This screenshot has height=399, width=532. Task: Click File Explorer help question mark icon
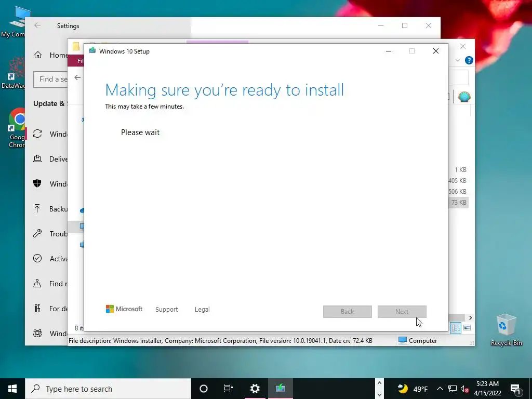click(x=469, y=60)
